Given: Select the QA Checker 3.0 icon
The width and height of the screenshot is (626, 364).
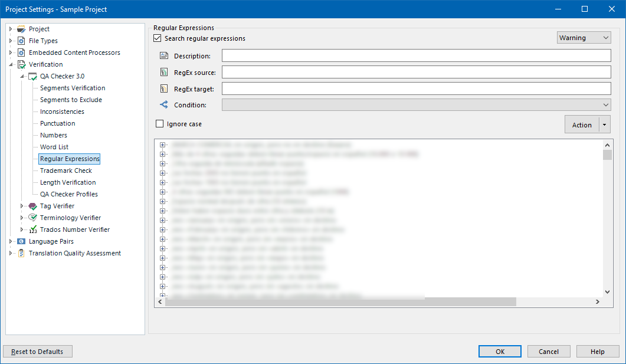Looking at the screenshot, I should point(32,76).
